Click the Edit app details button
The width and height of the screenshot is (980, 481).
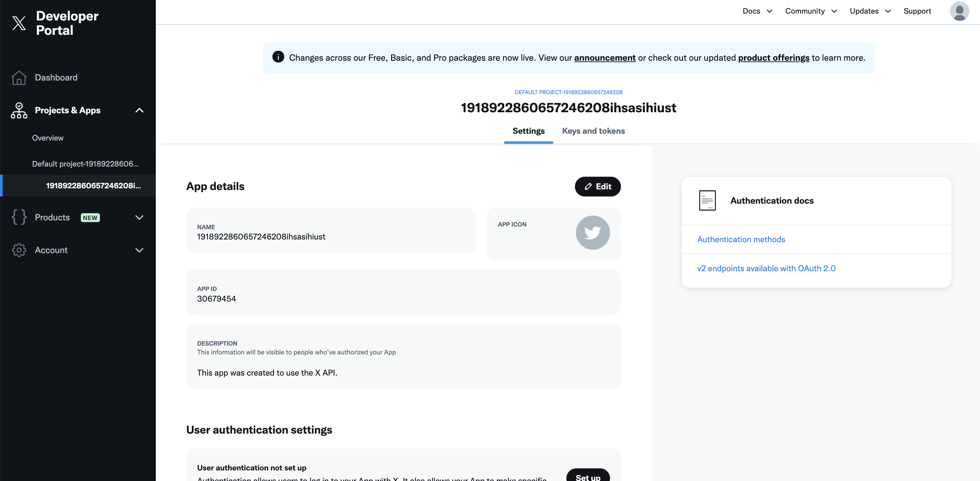pyautogui.click(x=597, y=187)
